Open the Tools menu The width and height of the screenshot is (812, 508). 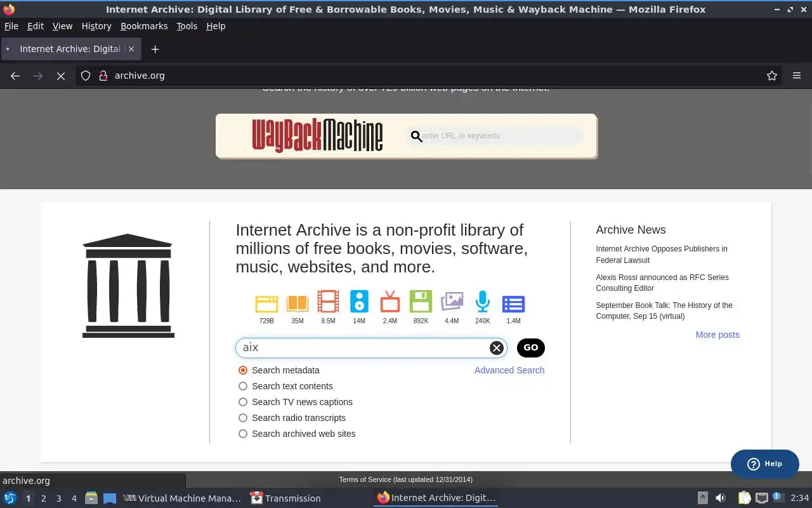coord(187,26)
